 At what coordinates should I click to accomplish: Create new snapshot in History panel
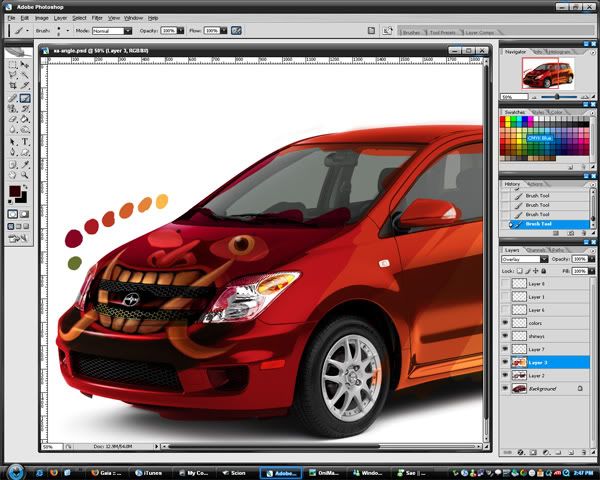pos(570,233)
